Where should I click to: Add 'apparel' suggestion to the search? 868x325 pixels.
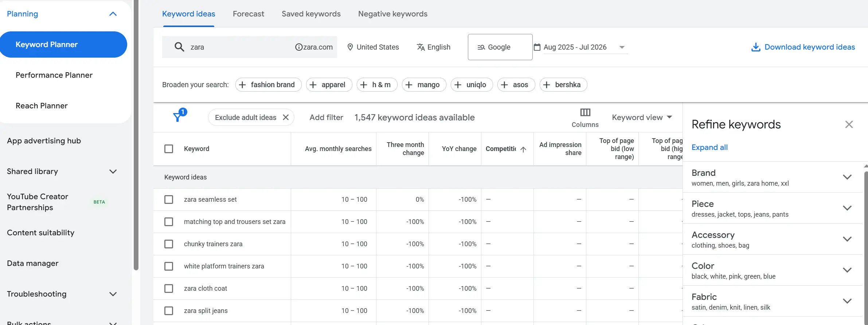[x=329, y=85]
